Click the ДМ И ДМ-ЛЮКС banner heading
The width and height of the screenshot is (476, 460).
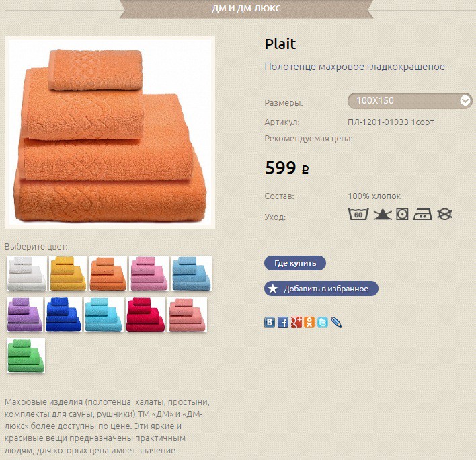coord(246,9)
